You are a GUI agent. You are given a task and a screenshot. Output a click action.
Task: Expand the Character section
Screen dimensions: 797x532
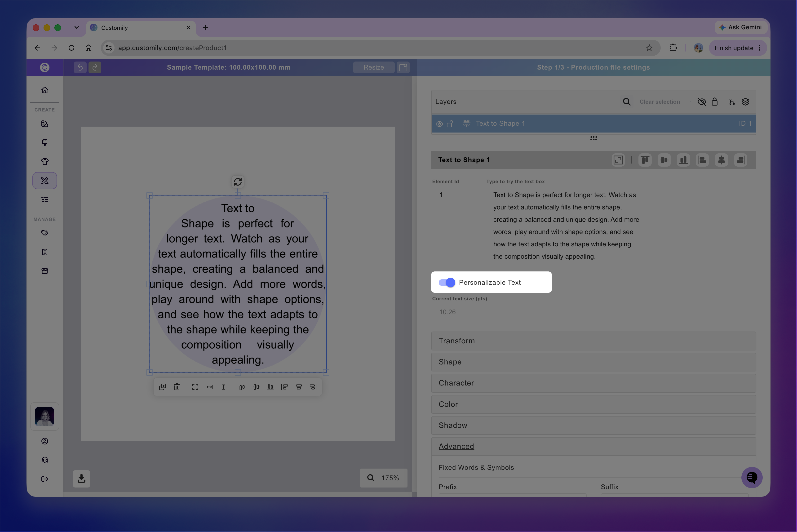(x=593, y=383)
